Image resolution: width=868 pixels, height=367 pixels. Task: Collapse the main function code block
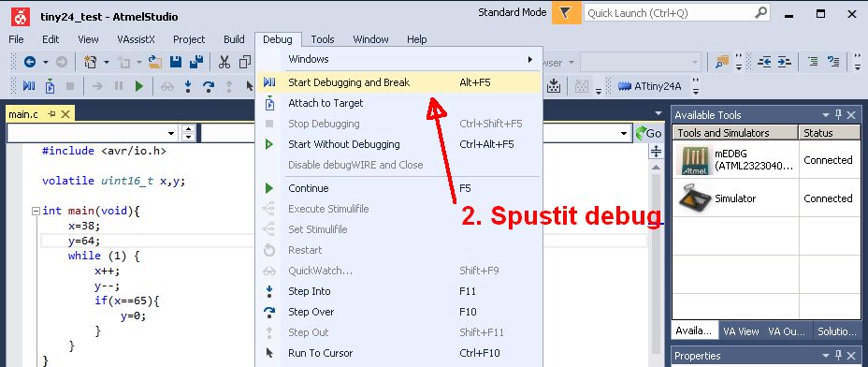click(x=36, y=211)
